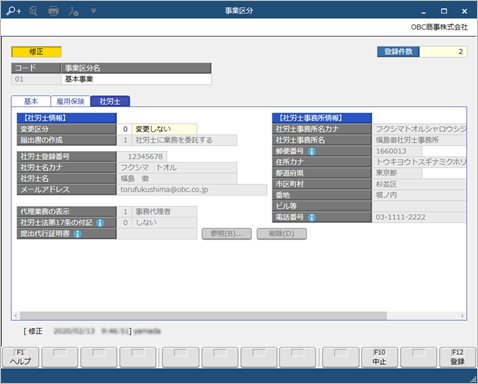The height and width of the screenshot is (384, 478).
Task: Click the empty 提出代行証明書 field
Action: [x=157, y=234]
